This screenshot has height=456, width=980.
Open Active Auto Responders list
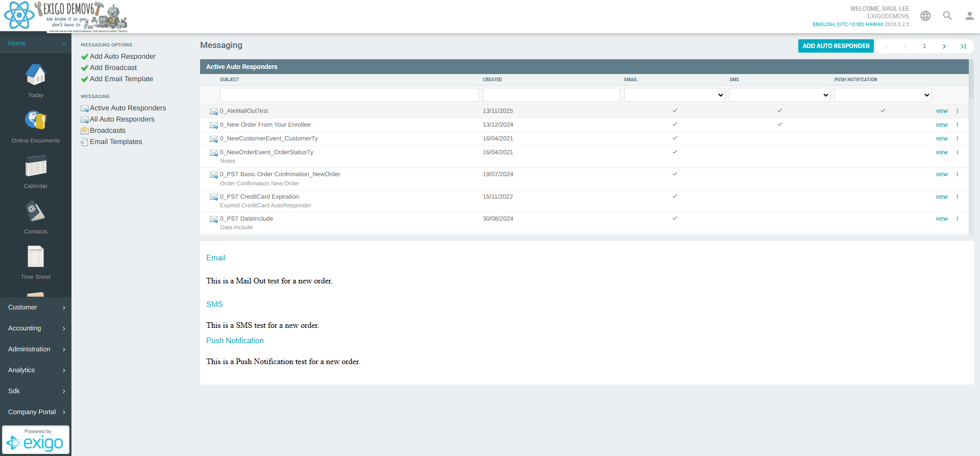(128, 108)
